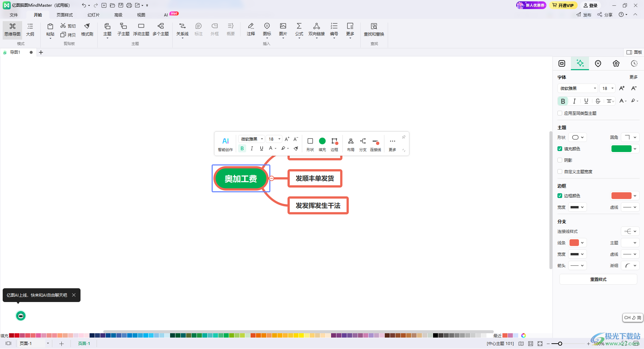Open font family dropdown in right panel
Viewport: 644px width, 349px height.
click(578, 88)
